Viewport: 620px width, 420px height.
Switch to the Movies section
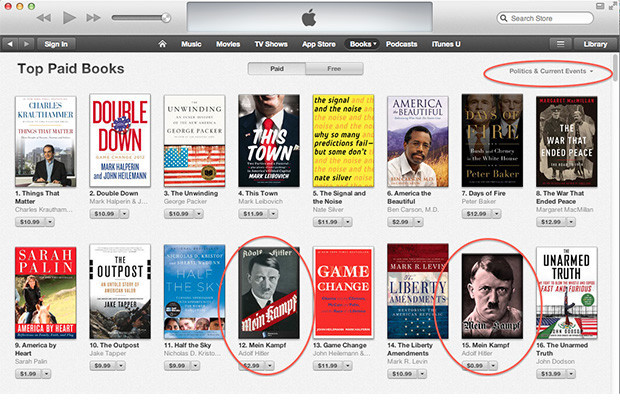228,44
